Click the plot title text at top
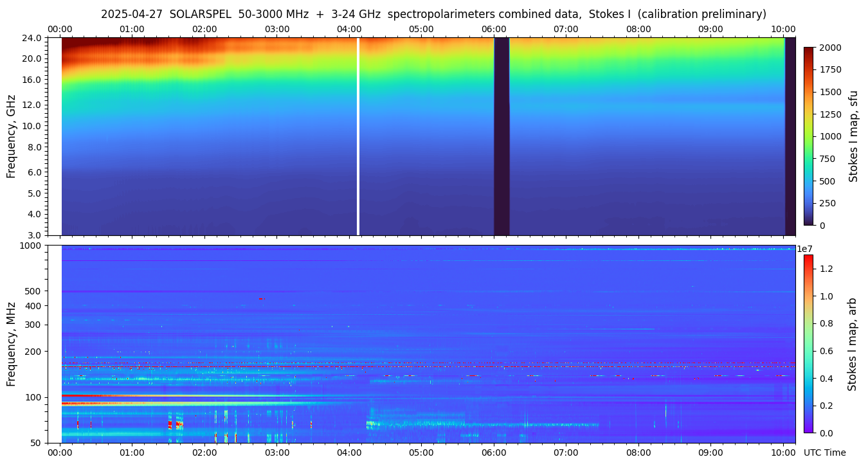This screenshot has width=868, height=466. [433, 14]
